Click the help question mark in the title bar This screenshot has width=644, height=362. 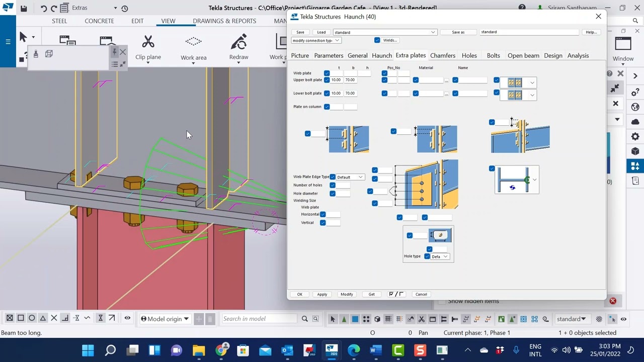pos(522,8)
